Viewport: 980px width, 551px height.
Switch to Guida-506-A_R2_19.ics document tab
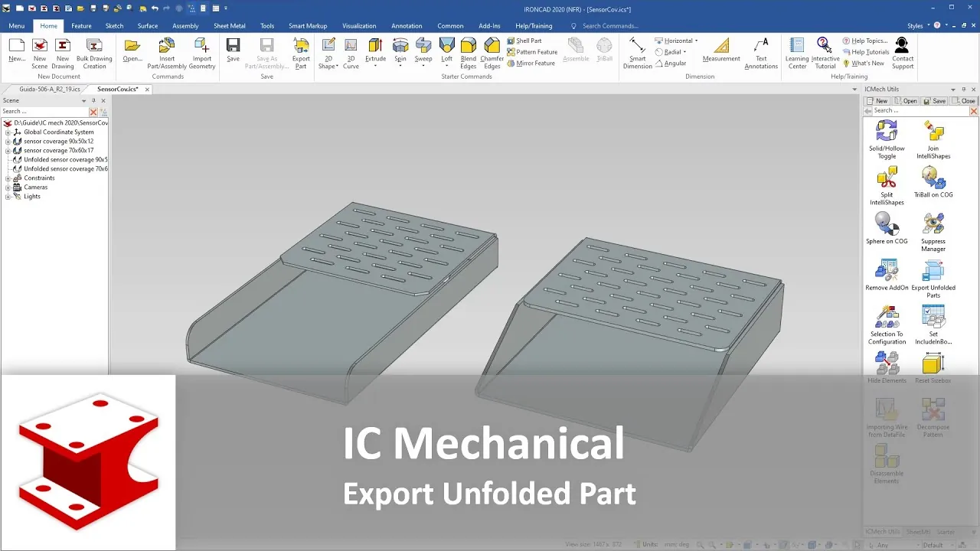pyautogui.click(x=50, y=90)
